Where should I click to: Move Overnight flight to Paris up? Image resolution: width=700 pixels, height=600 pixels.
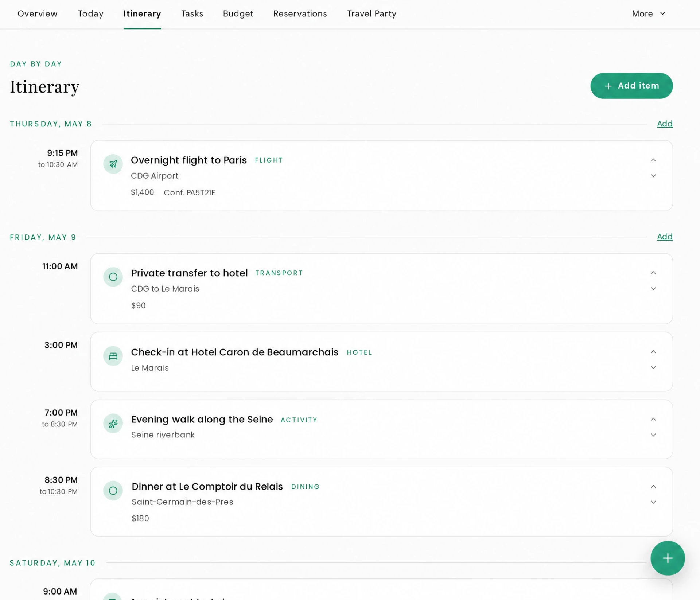point(653,160)
